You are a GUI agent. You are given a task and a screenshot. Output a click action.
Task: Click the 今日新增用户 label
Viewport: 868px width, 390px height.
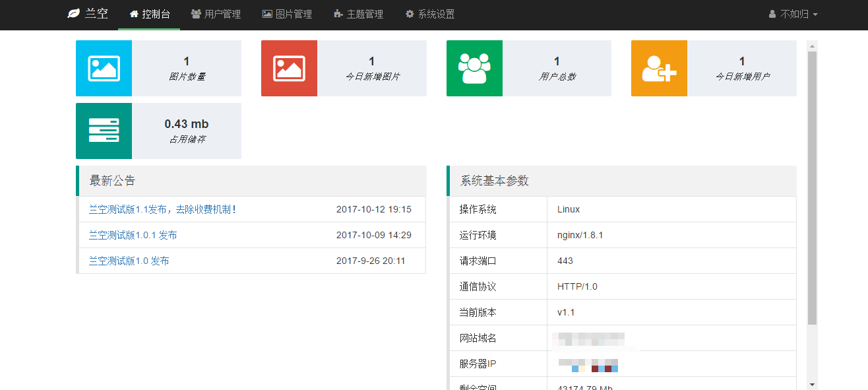(742, 77)
